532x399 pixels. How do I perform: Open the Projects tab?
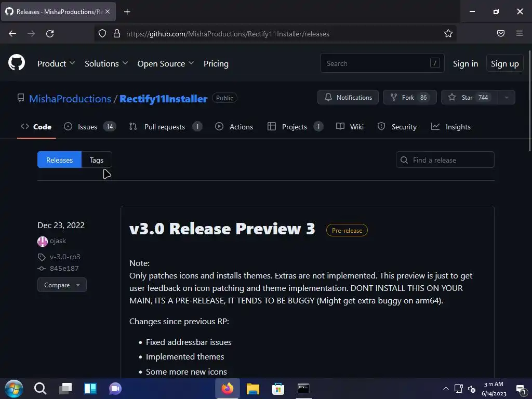[295, 127]
